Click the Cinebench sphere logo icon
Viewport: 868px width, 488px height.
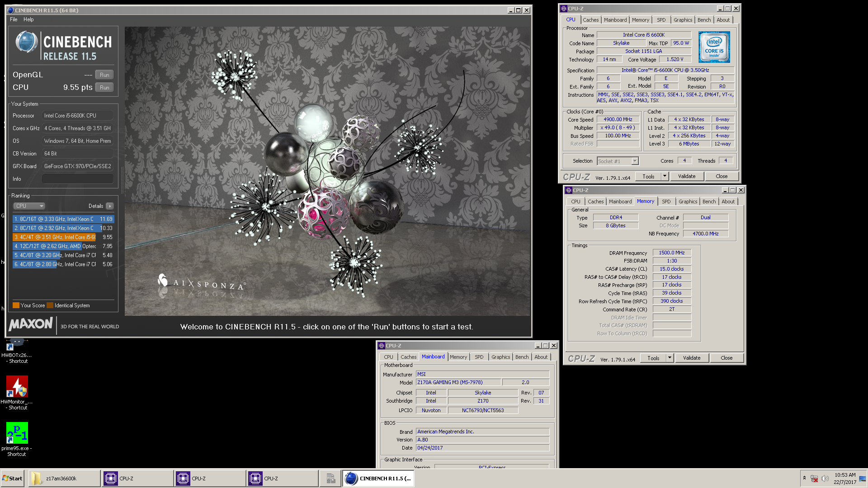27,42
